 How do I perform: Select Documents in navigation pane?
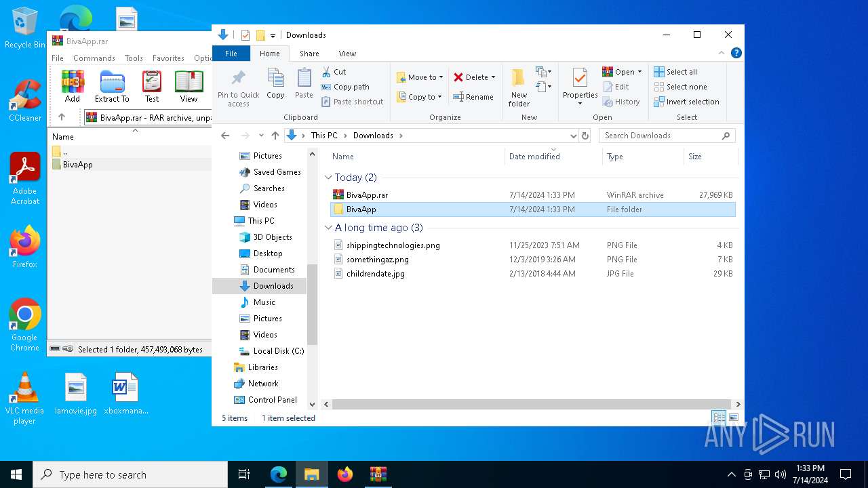(273, 270)
